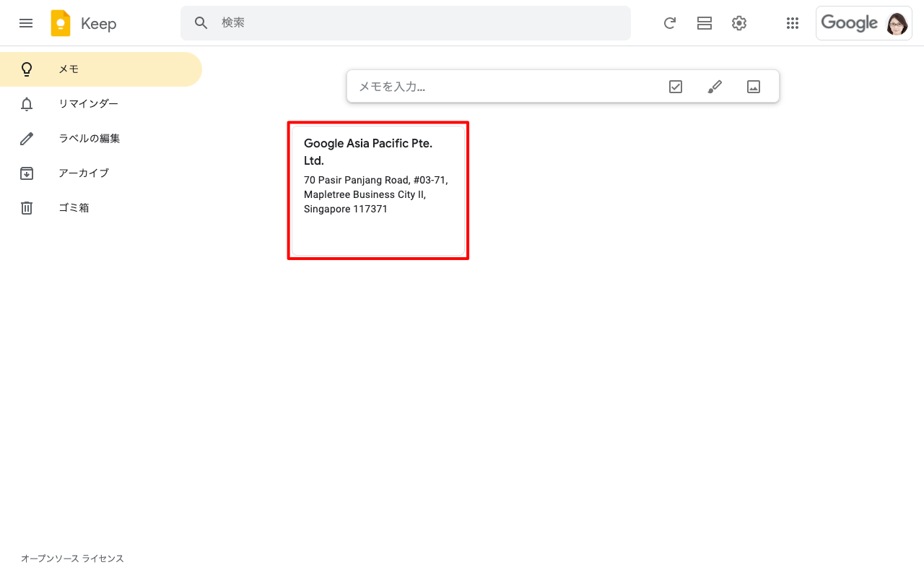The image size is (924, 578).
Task: Click the pencil edit labels icon
Action: point(27,139)
